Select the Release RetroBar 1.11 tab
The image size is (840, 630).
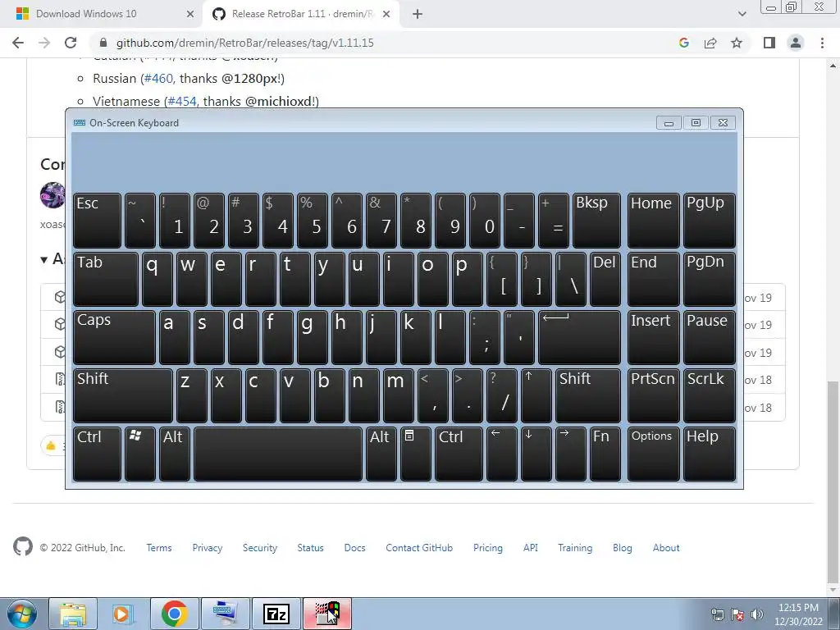pyautogui.click(x=301, y=14)
